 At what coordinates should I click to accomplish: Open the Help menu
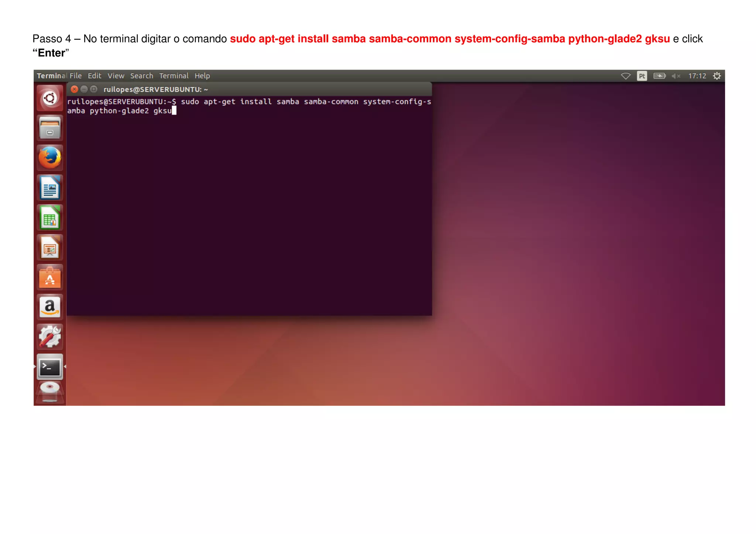[x=202, y=76]
